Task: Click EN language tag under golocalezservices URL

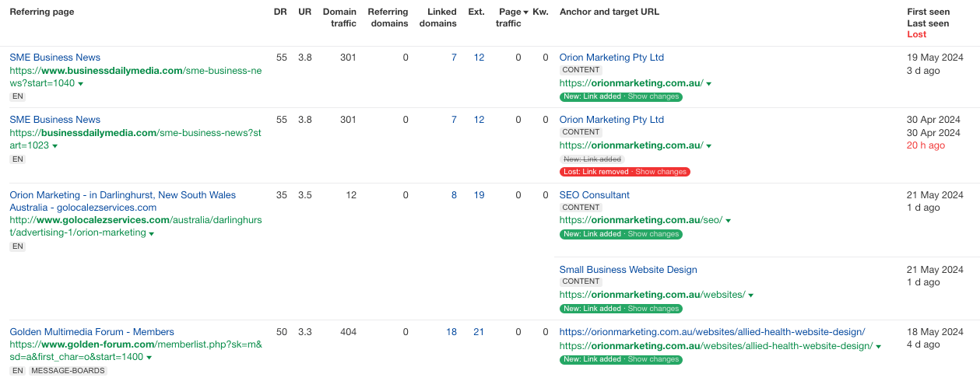Action: tap(17, 246)
